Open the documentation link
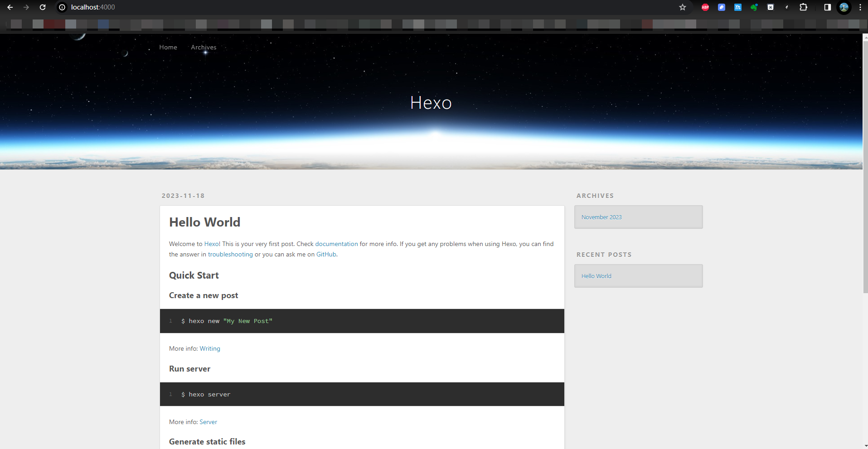868x449 pixels. click(336, 244)
